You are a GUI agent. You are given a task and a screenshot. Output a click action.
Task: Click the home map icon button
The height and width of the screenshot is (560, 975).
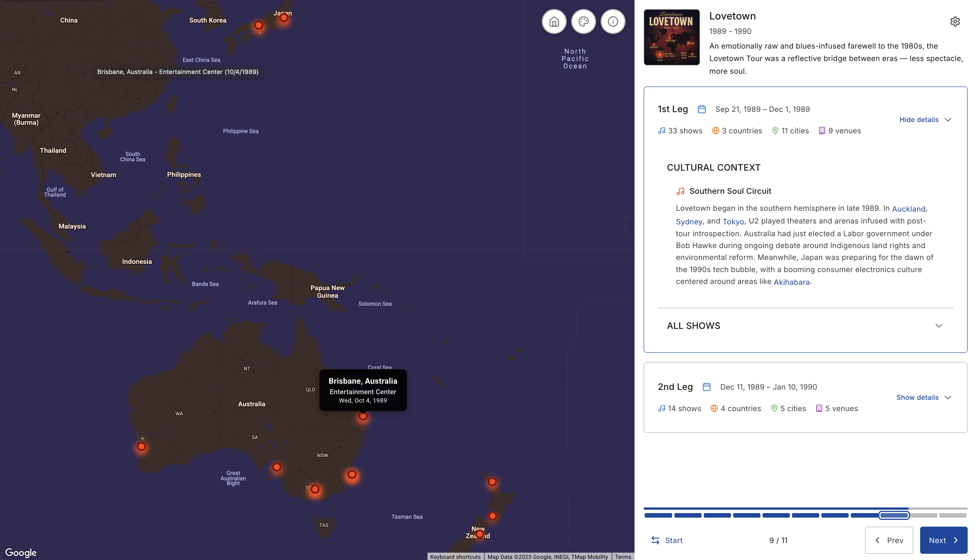pos(554,21)
